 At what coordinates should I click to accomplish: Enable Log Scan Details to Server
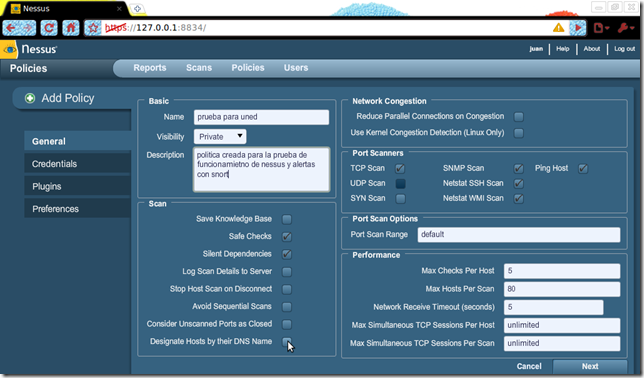(x=287, y=272)
